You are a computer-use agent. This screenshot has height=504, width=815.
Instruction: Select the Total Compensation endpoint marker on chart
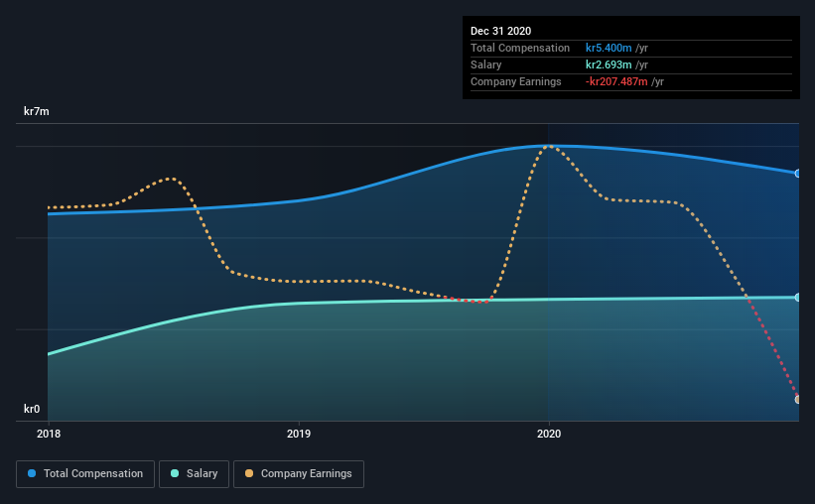tap(797, 174)
